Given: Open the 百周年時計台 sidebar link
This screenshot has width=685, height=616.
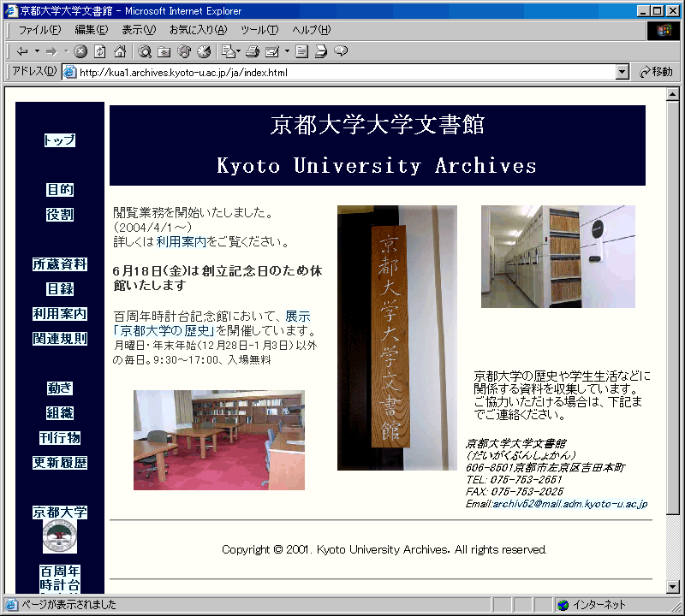Looking at the screenshot, I should point(60,578).
